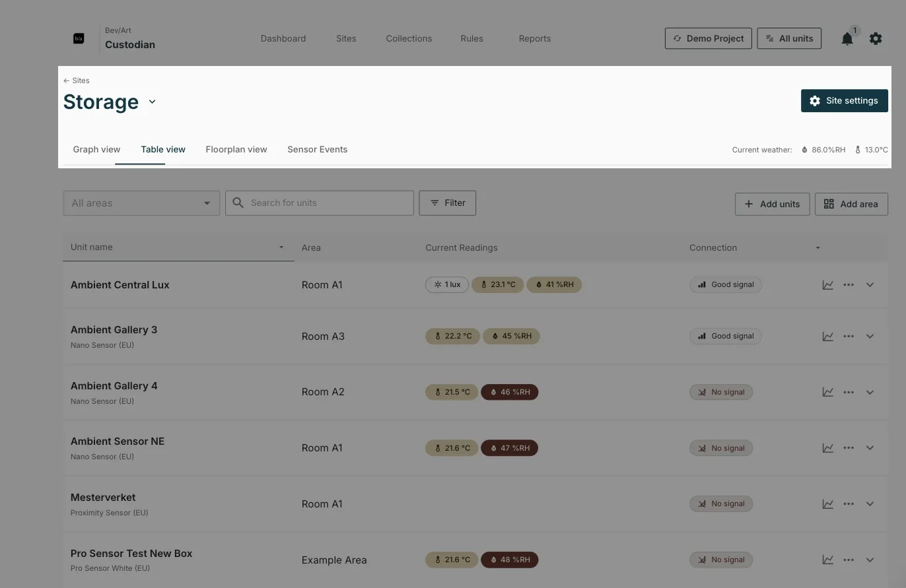
Task: Expand the Ambient Central Lux row
Action: [870, 285]
